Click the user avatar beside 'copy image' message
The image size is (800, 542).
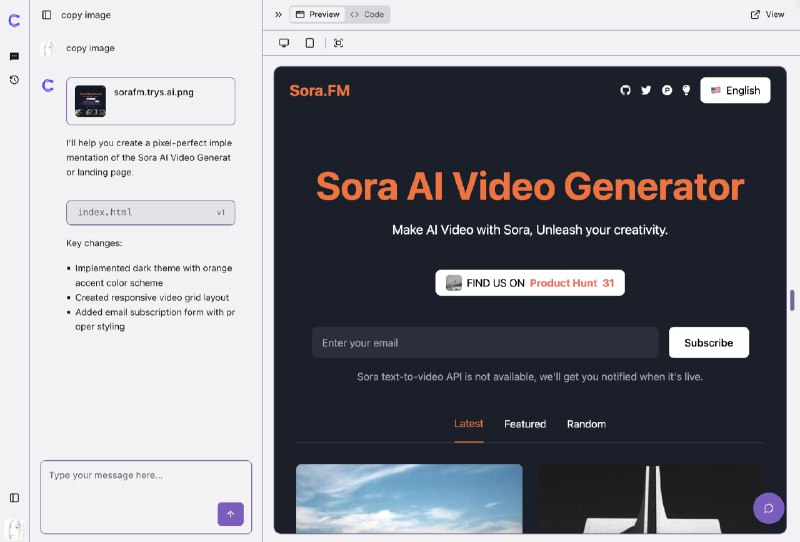tap(48, 48)
